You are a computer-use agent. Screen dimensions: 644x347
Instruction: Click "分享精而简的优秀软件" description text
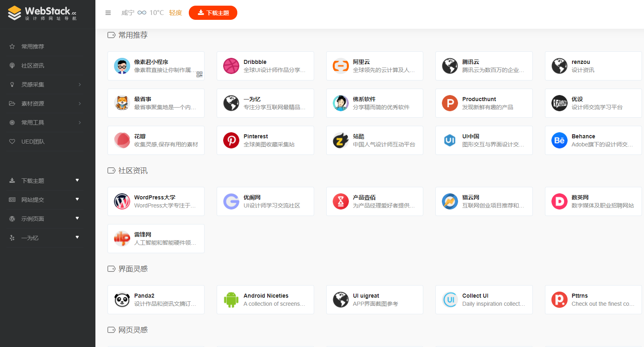click(x=381, y=107)
